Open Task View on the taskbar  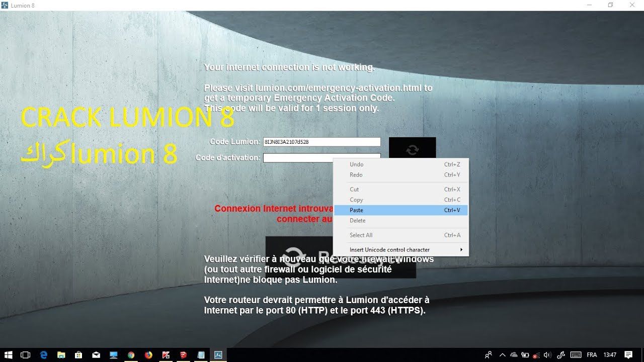(26, 355)
